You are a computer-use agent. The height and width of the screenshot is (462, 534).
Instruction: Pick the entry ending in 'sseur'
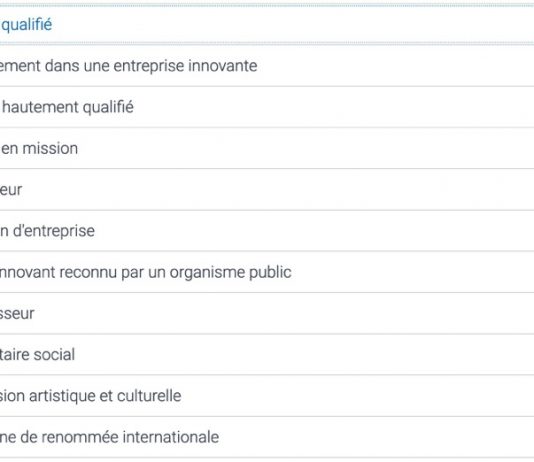267,313
